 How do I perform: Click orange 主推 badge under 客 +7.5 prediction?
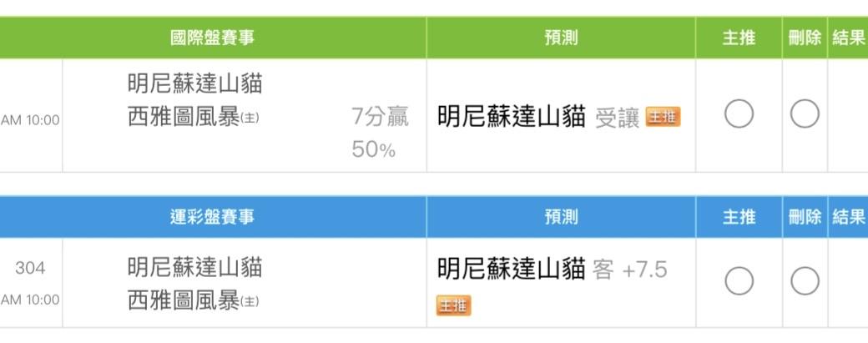click(x=453, y=305)
